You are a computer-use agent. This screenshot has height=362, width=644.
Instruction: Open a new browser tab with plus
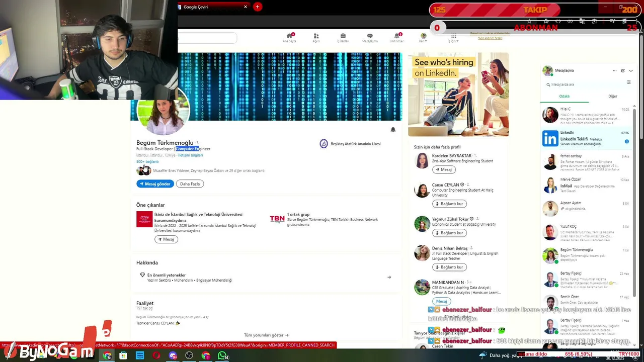(x=258, y=7)
